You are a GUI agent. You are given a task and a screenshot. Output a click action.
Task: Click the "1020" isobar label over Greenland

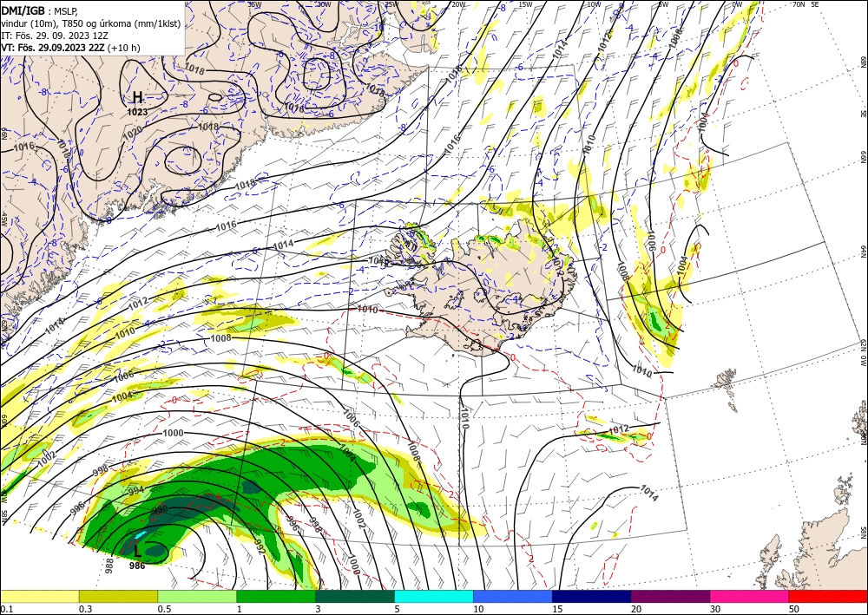[x=132, y=132]
